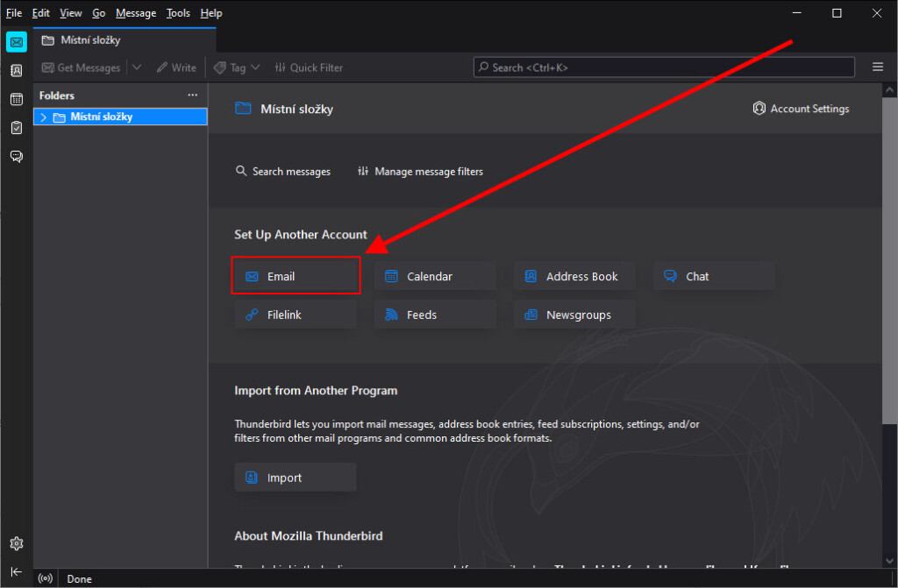Open the Message menu

coord(136,13)
